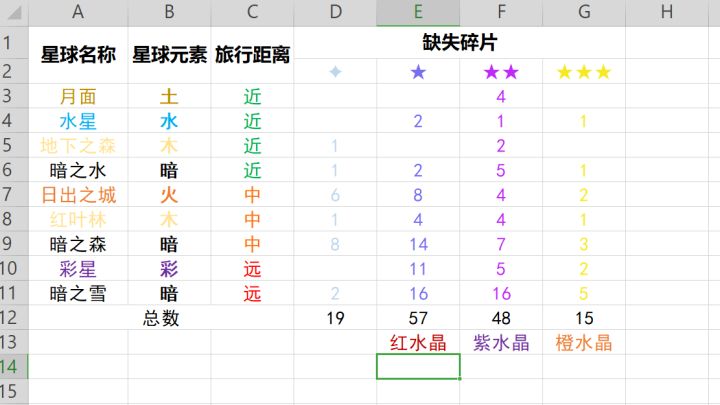The image size is (720, 405).
Task: Click the 中 distance cell in 红叶林 row
Action: click(x=252, y=219)
